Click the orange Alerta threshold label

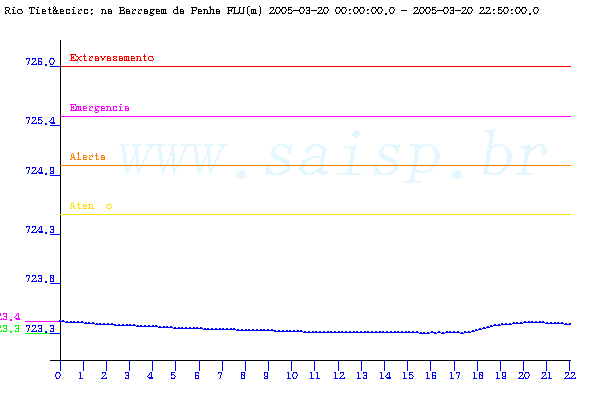point(88,157)
